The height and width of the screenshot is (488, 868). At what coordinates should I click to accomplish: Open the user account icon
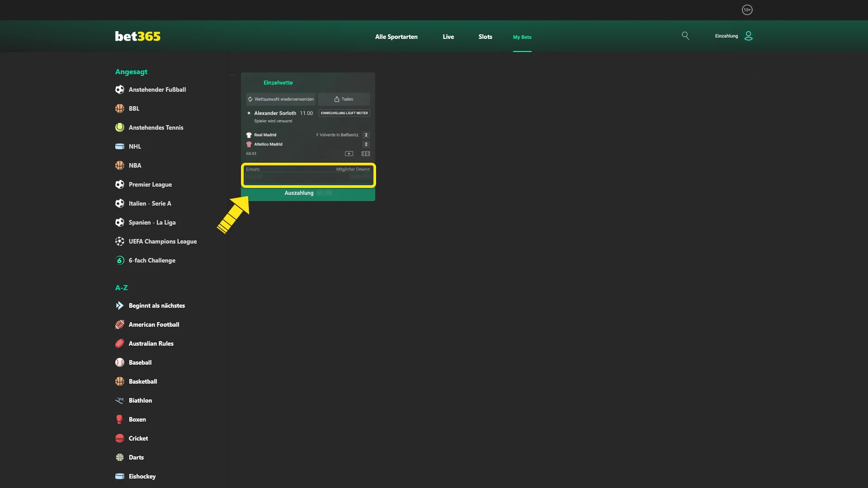[749, 36]
